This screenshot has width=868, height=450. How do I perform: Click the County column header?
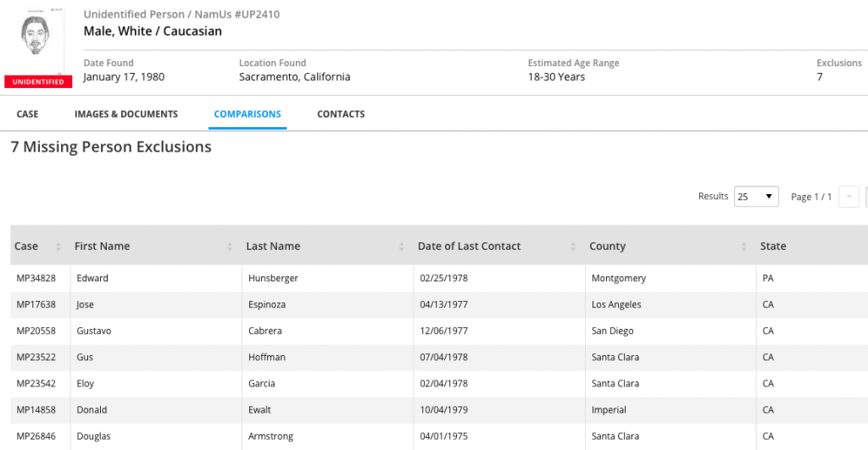point(607,247)
